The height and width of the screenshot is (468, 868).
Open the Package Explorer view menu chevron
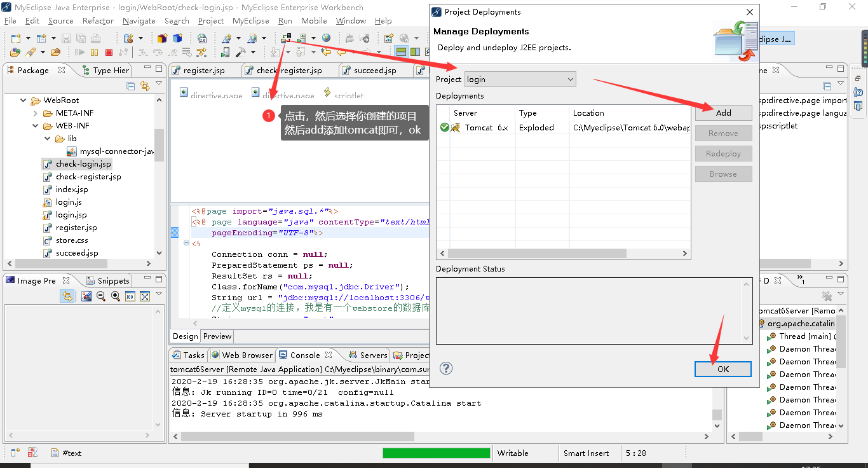pyautogui.click(x=158, y=83)
